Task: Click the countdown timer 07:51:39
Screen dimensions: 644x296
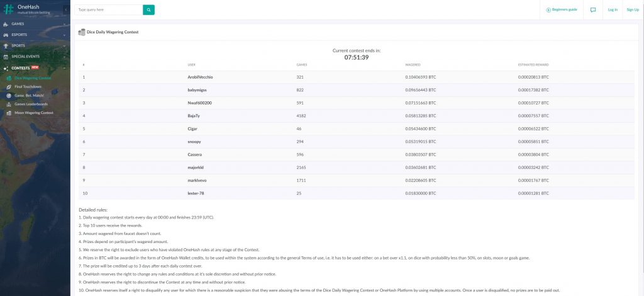Action: point(357,57)
